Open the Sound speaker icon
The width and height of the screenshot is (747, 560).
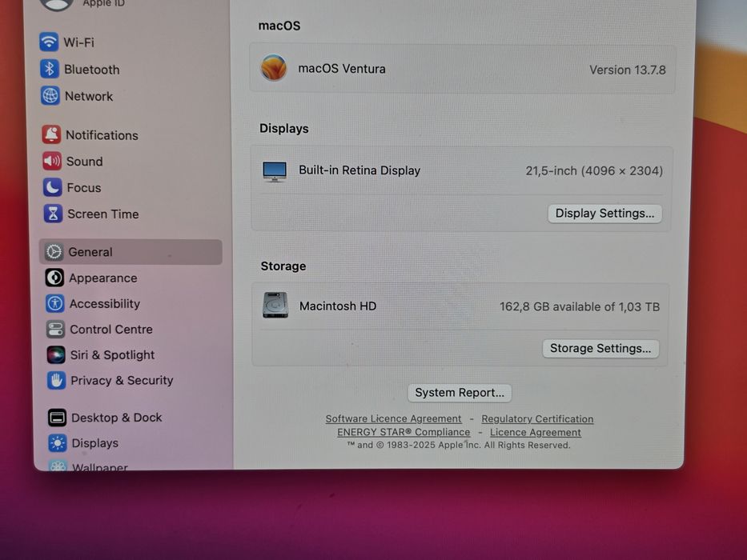(52, 161)
